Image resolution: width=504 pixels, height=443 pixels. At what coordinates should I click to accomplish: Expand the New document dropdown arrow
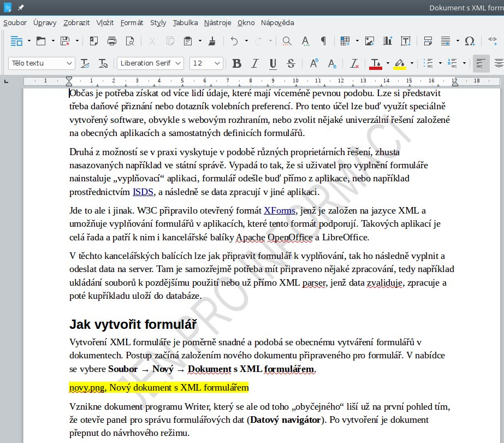(29, 41)
